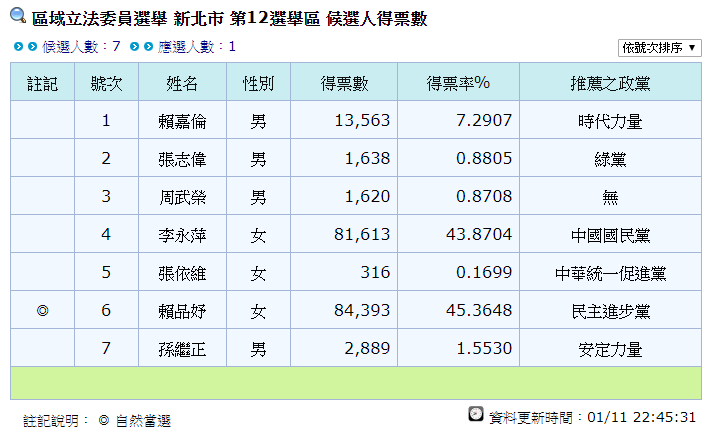Select candidate name 張志偉
Viewport: 709px width, 441px height.
click(182, 159)
